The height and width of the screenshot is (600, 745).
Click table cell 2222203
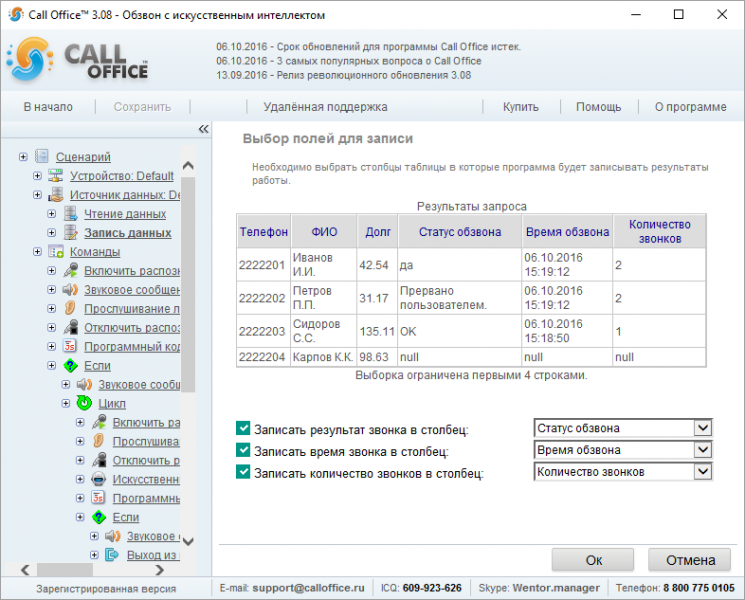(262, 331)
